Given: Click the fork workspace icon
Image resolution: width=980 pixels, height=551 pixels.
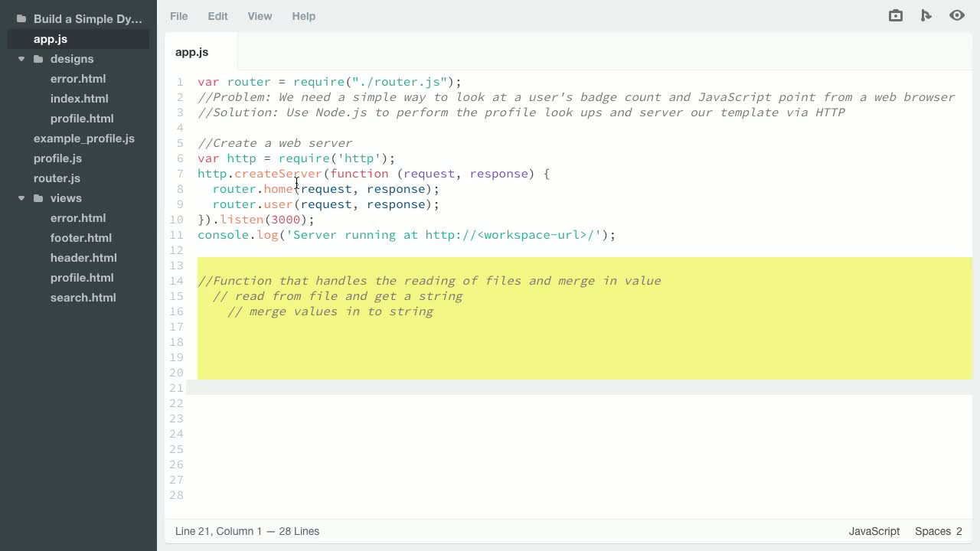Looking at the screenshot, I should point(926,15).
